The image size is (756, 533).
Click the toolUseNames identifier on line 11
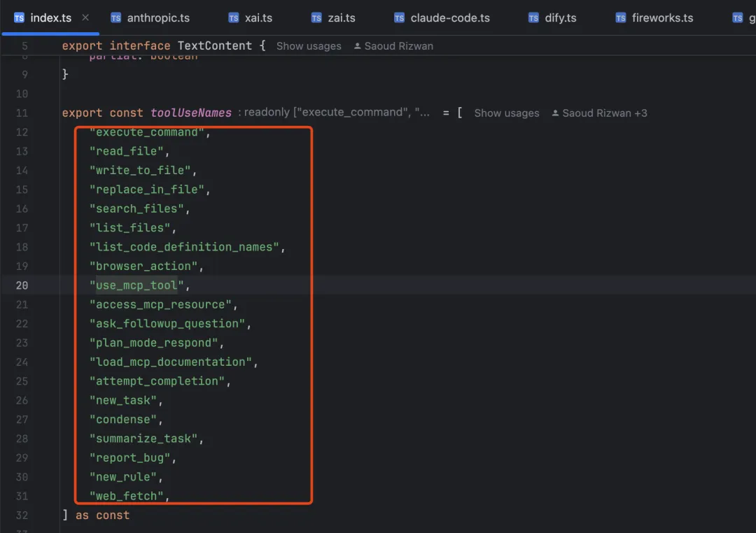pyautogui.click(x=190, y=113)
